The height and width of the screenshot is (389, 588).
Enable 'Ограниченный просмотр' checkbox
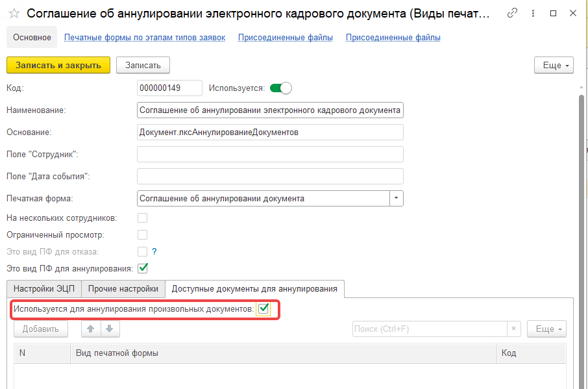pyautogui.click(x=143, y=235)
